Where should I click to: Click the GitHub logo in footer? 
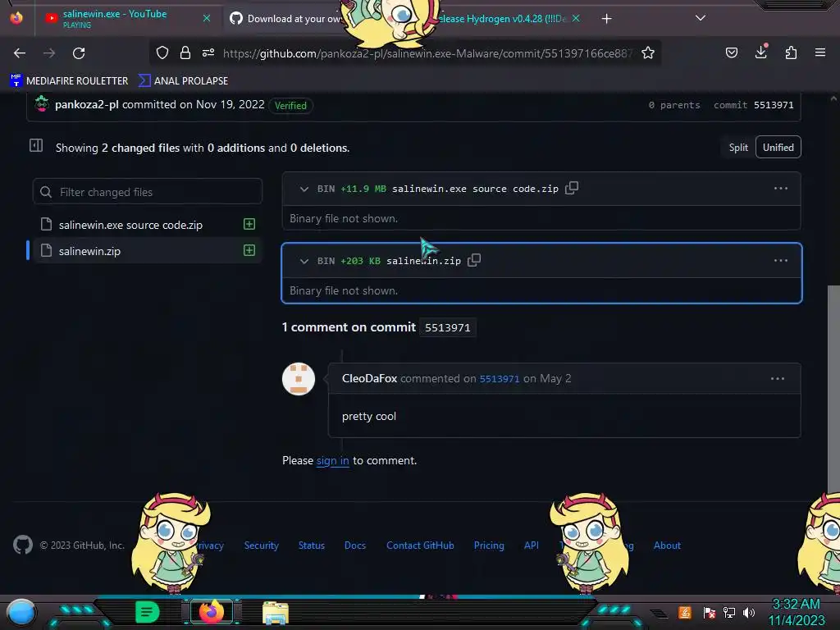[23, 545]
